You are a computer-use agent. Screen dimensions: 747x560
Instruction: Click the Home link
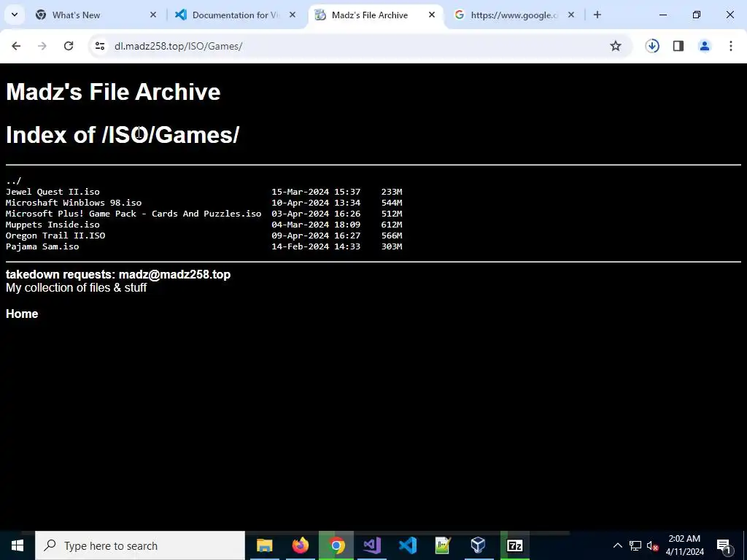click(x=22, y=314)
